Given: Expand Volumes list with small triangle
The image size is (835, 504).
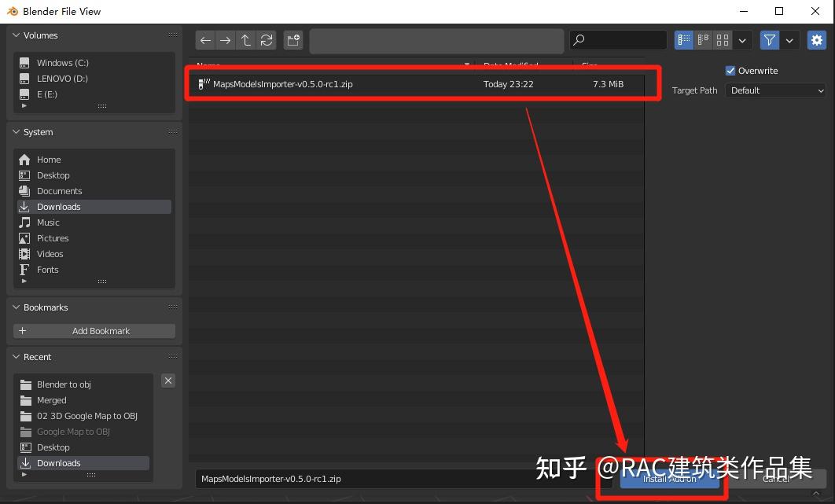Looking at the screenshot, I should click(x=24, y=105).
